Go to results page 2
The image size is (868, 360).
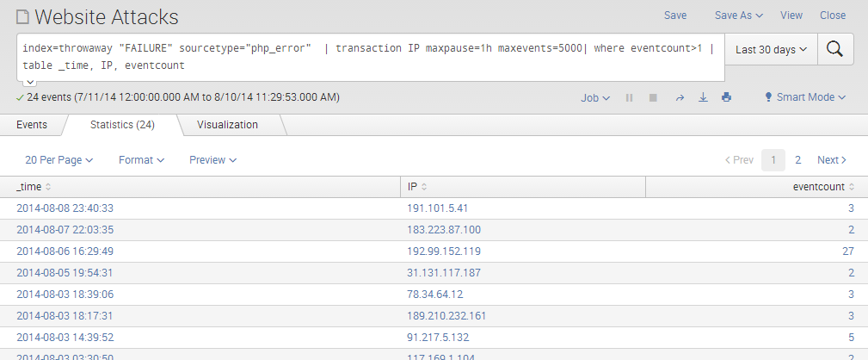tap(798, 160)
